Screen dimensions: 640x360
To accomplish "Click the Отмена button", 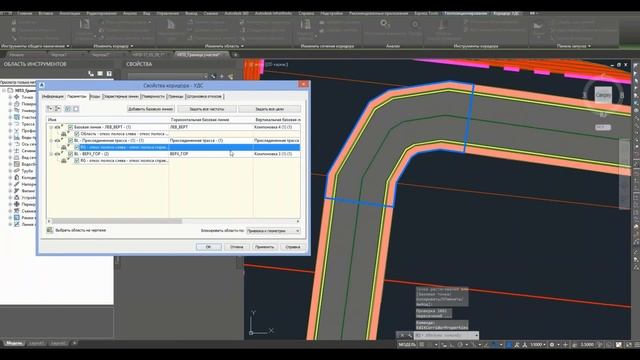I will point(237,247).
